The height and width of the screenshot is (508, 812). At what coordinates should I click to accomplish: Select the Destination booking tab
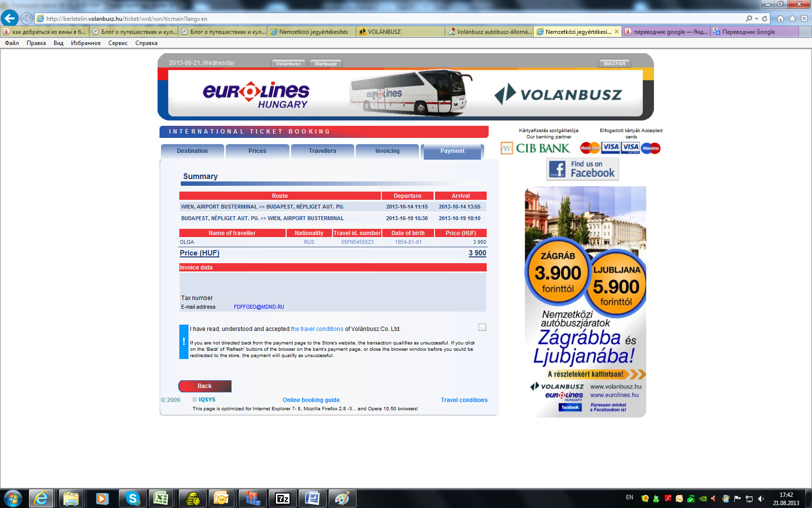click(x=192, y=151)
